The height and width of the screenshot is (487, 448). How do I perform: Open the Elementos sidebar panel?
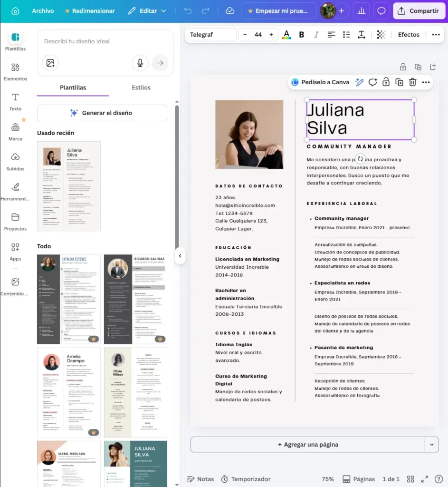(15, 72)
